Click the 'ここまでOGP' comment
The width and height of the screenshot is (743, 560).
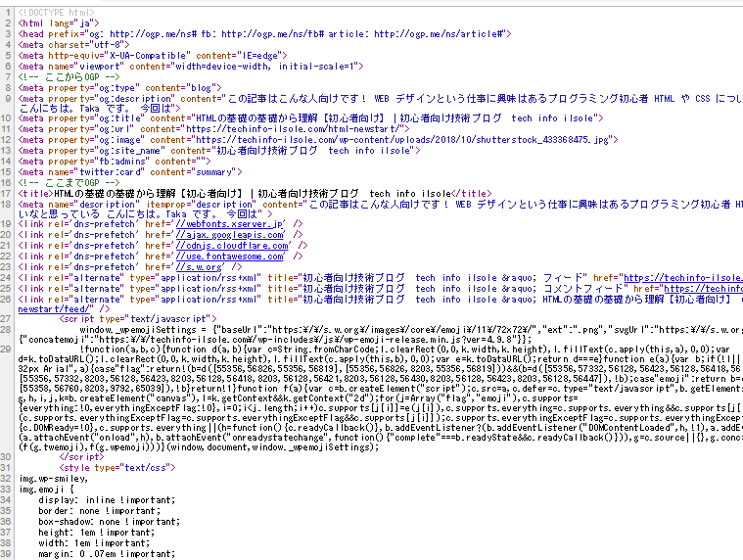pos(70,183)
